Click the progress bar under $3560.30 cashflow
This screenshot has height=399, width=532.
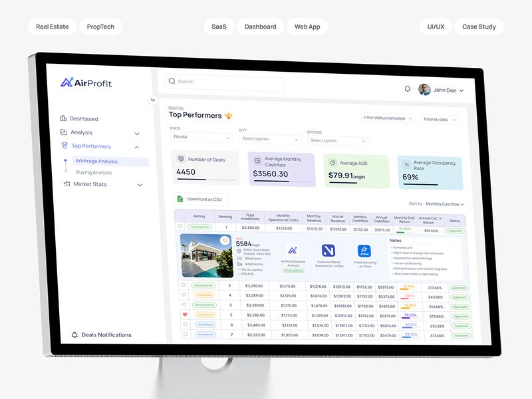[x=281, y=182]
